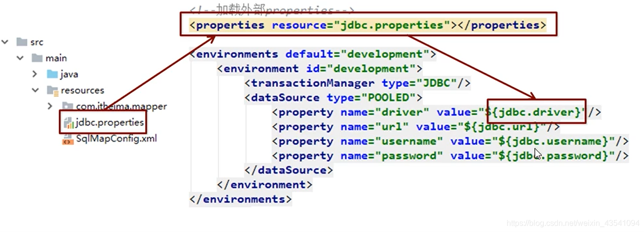Collapse the src folder chevron
The width and height of the screenshot is (644, 232).
coord(5,42)
